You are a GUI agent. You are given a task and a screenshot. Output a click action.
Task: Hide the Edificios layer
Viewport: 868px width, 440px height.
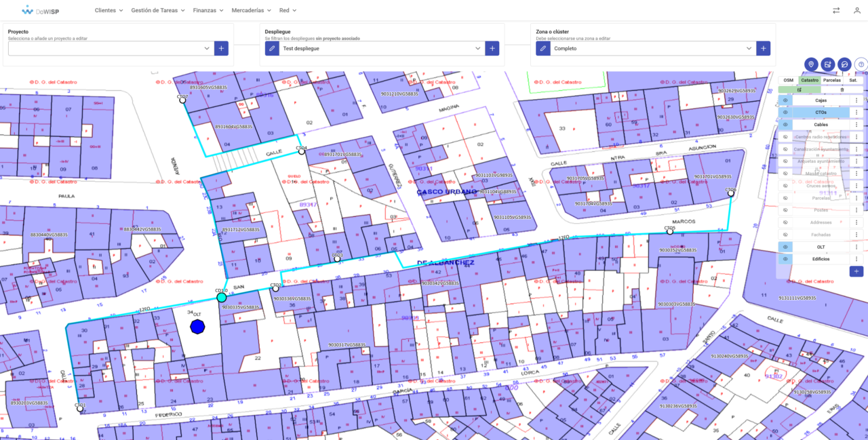(x=784, y=258)
